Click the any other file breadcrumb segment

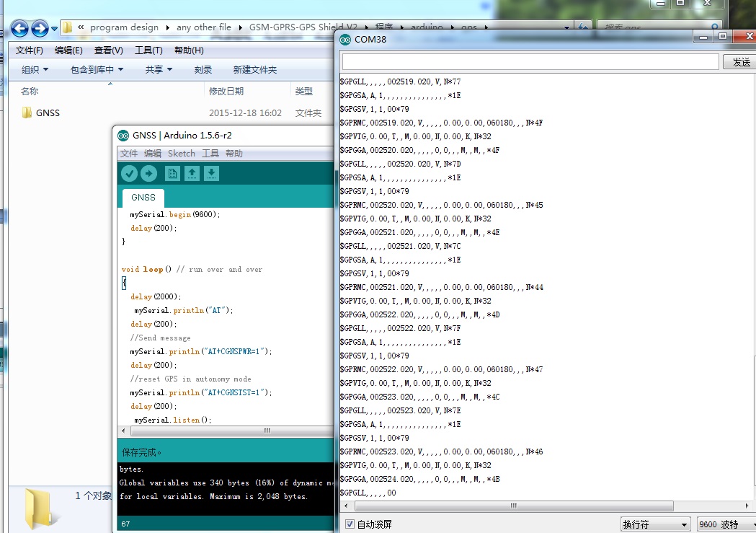204,27
